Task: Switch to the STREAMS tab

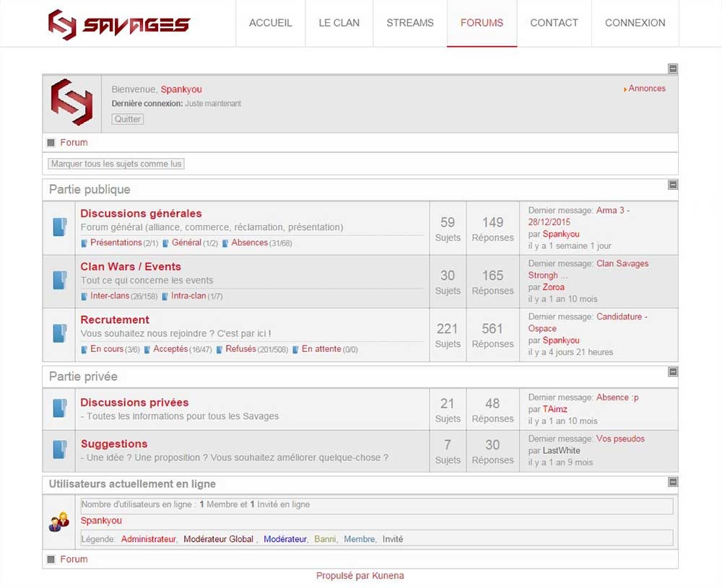Action: 409,22
